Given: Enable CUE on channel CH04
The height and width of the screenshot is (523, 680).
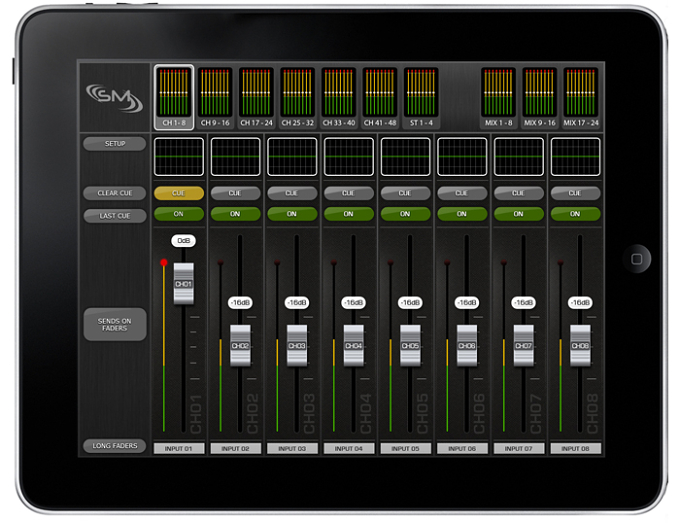Looking at the screenshot, I should click(349, 193).
